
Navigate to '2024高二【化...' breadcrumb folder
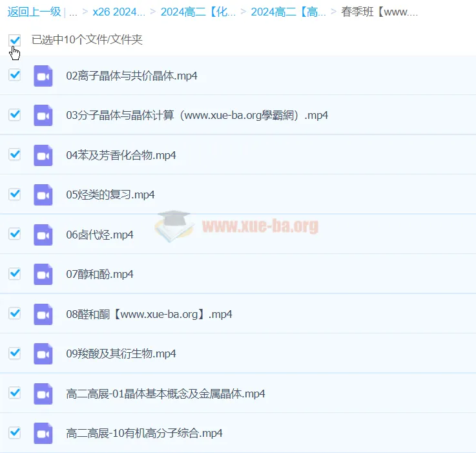198,12
